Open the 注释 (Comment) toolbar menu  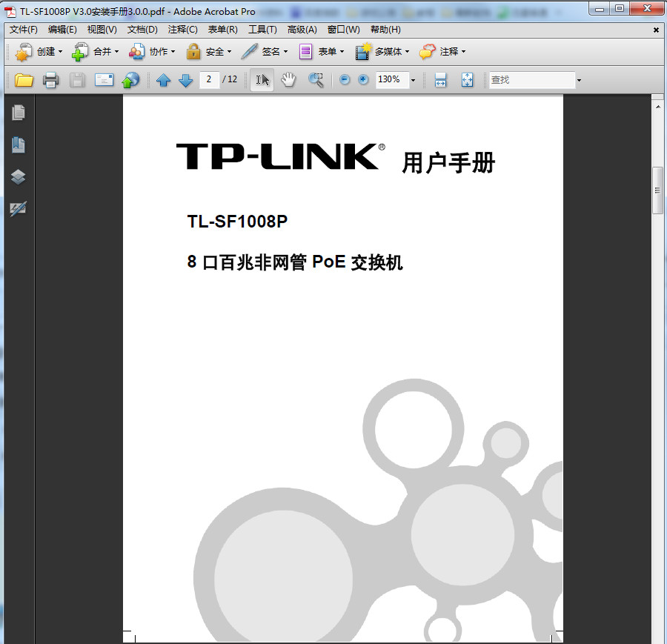442,52
